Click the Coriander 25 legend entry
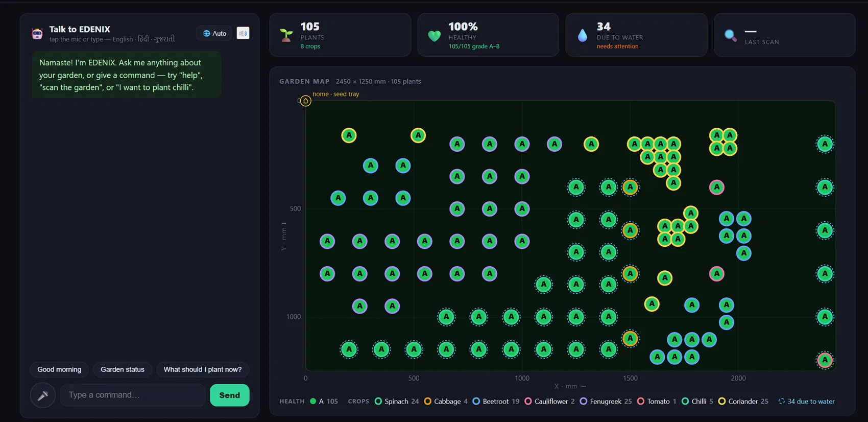The width and height of the screenshot is (868, 422). pos(743,402)
